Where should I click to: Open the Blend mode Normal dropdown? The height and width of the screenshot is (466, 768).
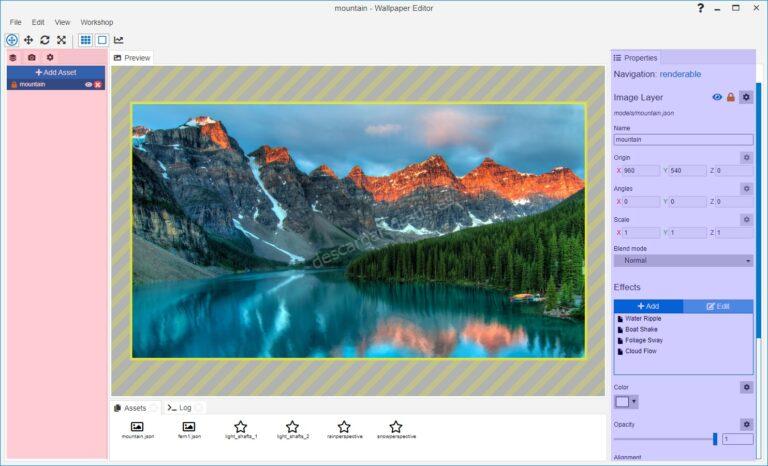click(x=683, y=261)
